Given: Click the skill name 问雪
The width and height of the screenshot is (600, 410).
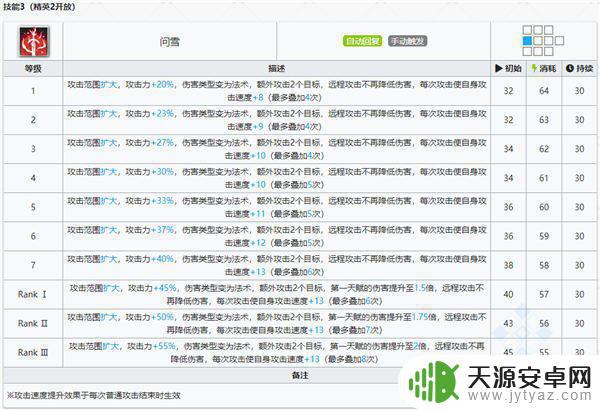Looking at the screenshot, I should [170, 42].
